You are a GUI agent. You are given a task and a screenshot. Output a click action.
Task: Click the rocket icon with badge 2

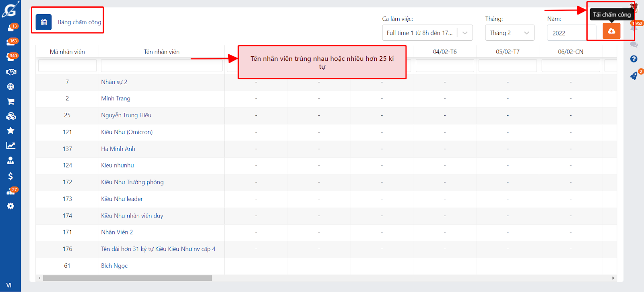634,75
